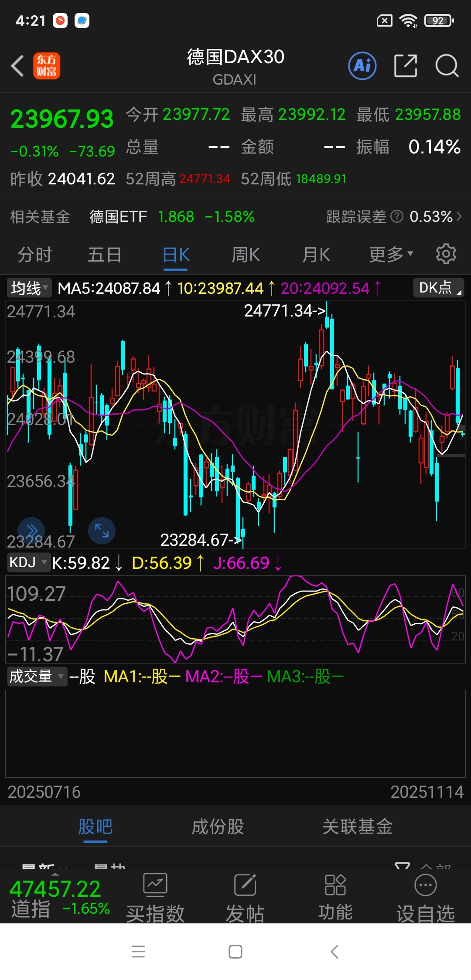
Task: Tap the K:59.82 KDJ reading
Action: (81, 563)
